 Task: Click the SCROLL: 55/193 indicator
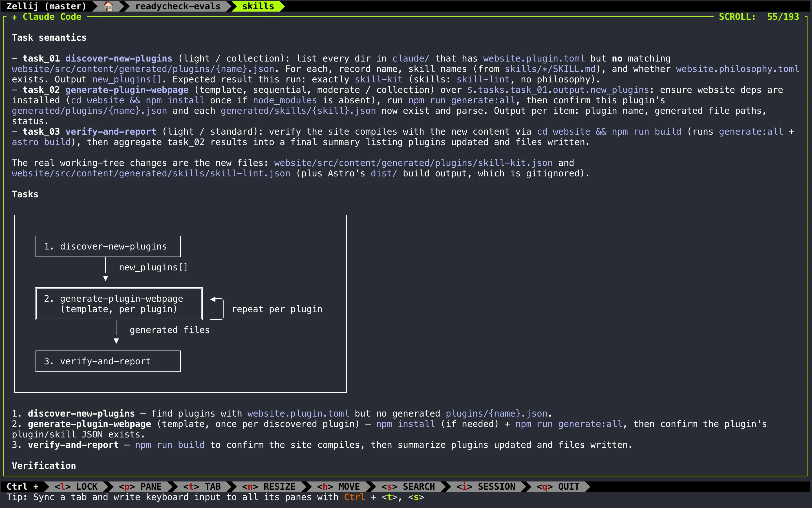coord(759,17)
